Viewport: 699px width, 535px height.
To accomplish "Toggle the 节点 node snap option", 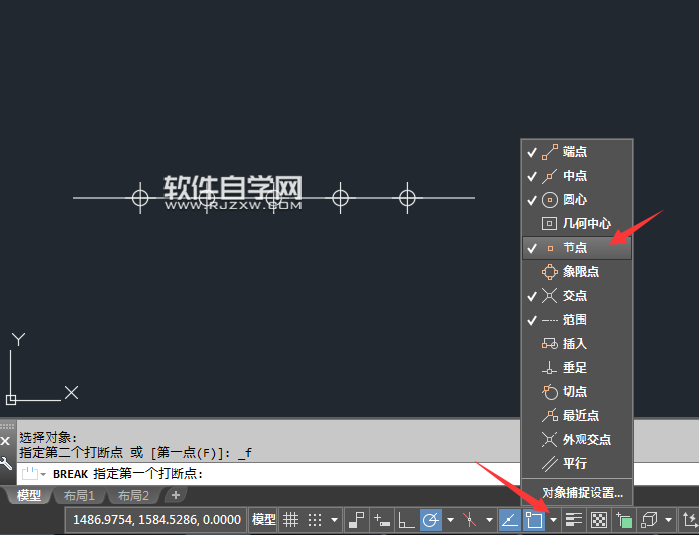I will coord(577,248).
